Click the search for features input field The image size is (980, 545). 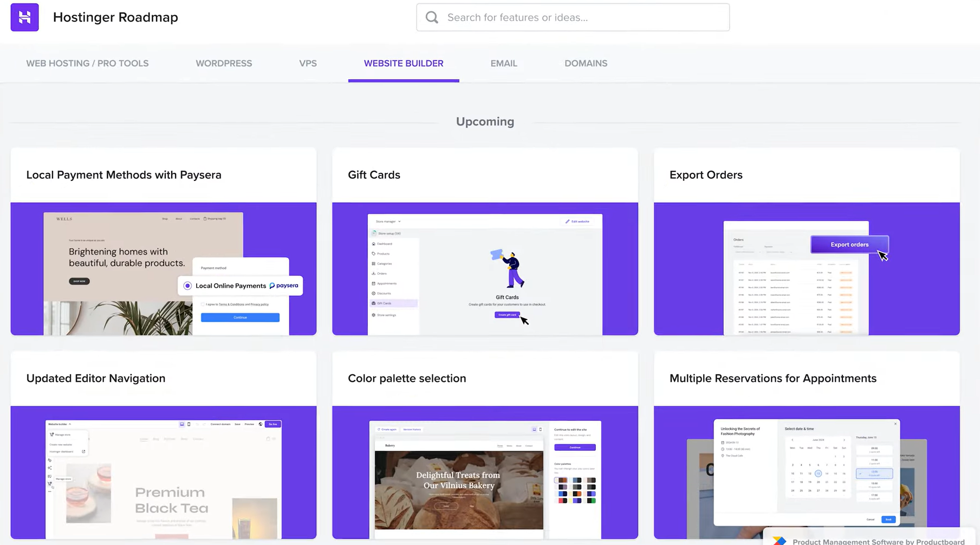point(573,17)
